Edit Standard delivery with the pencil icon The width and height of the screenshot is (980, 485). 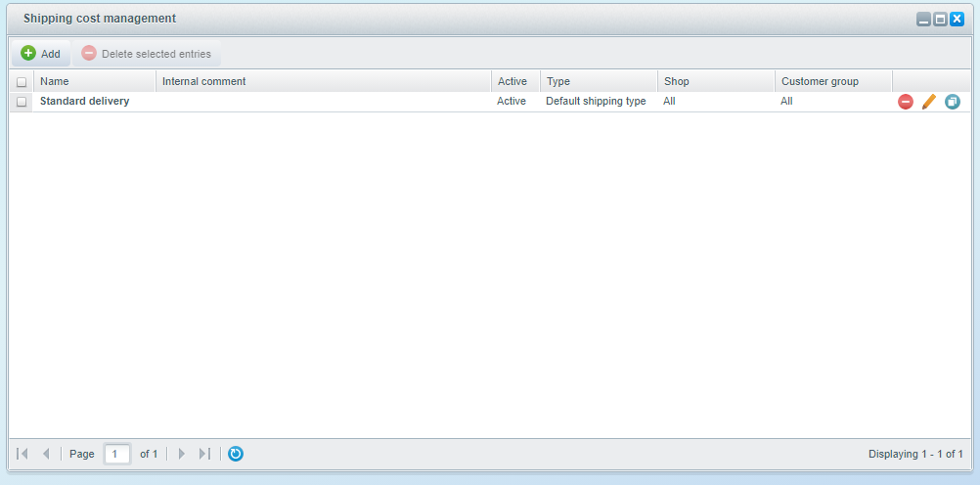point(929,102)
